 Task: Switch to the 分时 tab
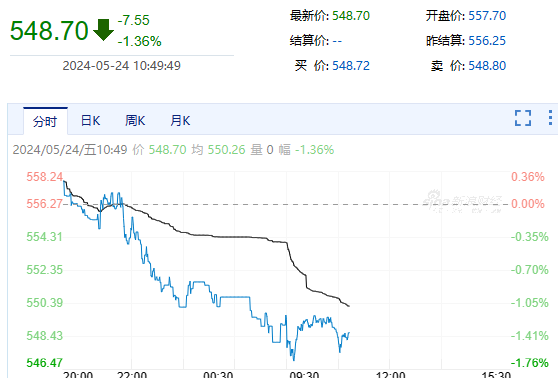pos(45,121)
